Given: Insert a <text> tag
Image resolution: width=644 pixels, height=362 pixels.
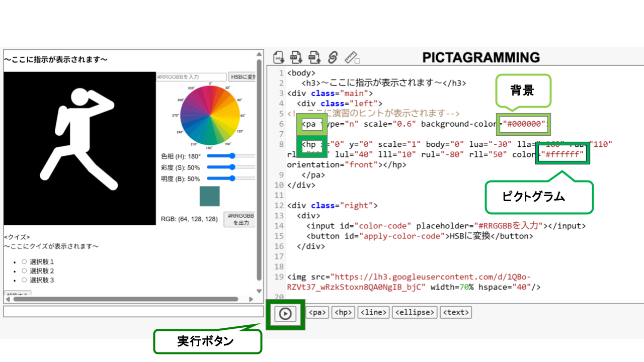Looking at the screenshot, I should tap(455, 312).
